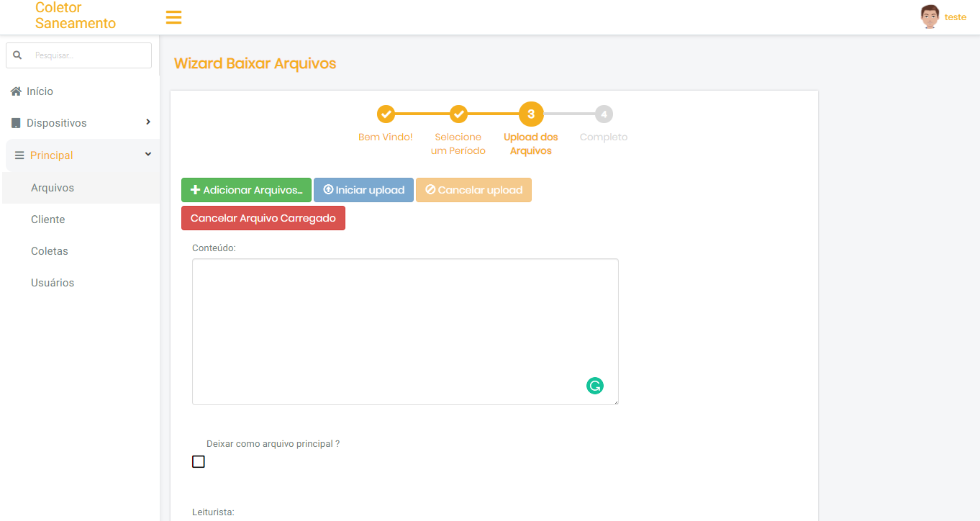Image resolution: width=980 pixels, height=521 pixels.
Task: Click the completed 'Bem Vindo!' step checkmark
Action: tap(386, 114)
